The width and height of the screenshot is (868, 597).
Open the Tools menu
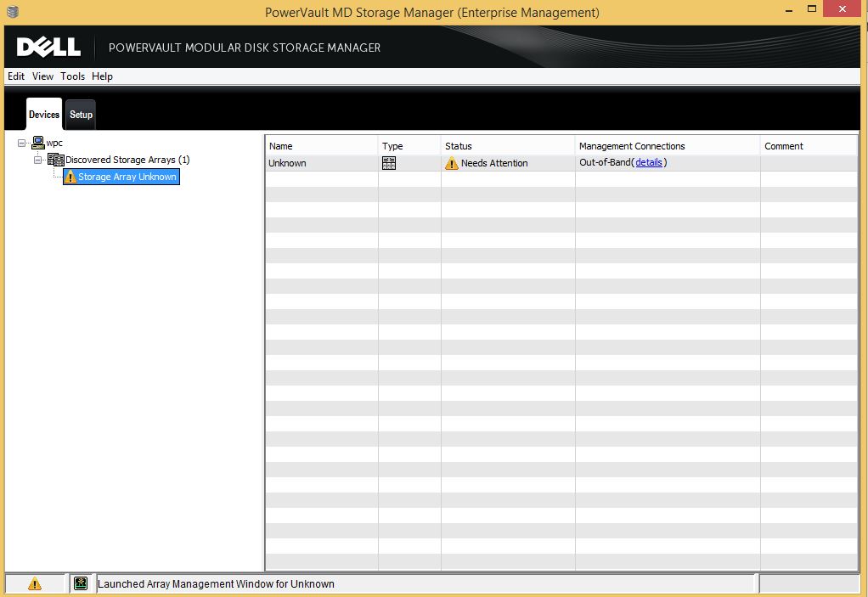coord(72,76)
